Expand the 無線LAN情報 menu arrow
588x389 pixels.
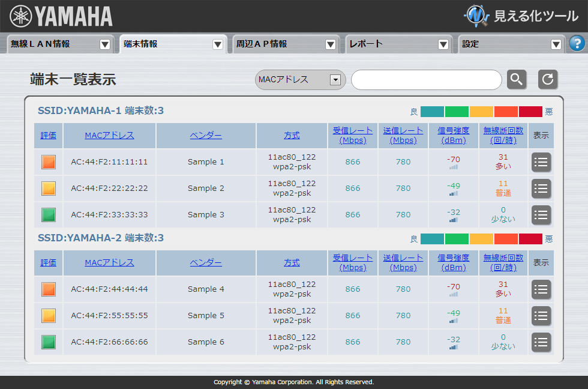pyautogui.click(x=105, y=44)
